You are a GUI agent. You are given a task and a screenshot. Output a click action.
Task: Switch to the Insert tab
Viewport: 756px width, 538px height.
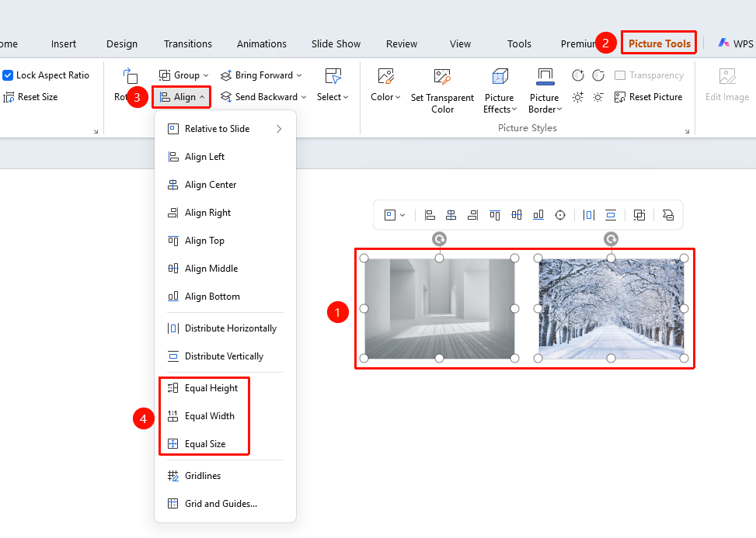click(x=64, y=43)
